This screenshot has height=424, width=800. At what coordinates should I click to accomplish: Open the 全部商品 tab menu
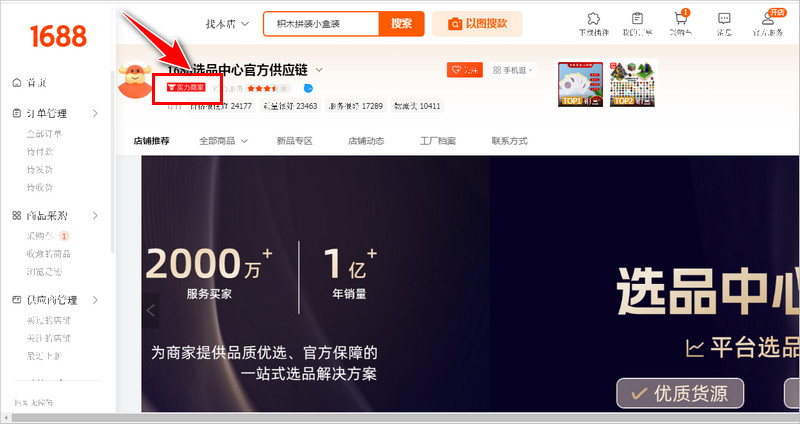pyautogui.click(x=226, y=141)
